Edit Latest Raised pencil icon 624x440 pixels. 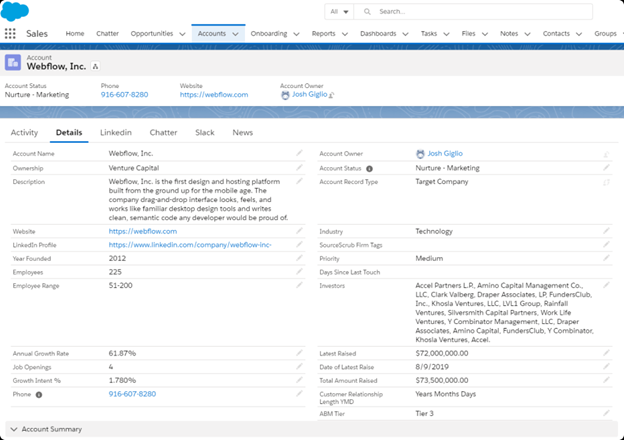coord(606,353)
